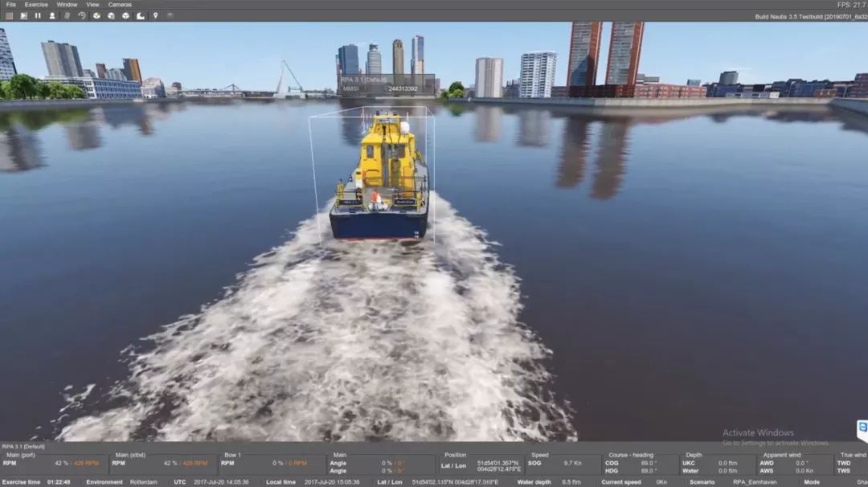Viewport: 868px width, 487px height.
Task: Open the File menu
Action: 10,5
